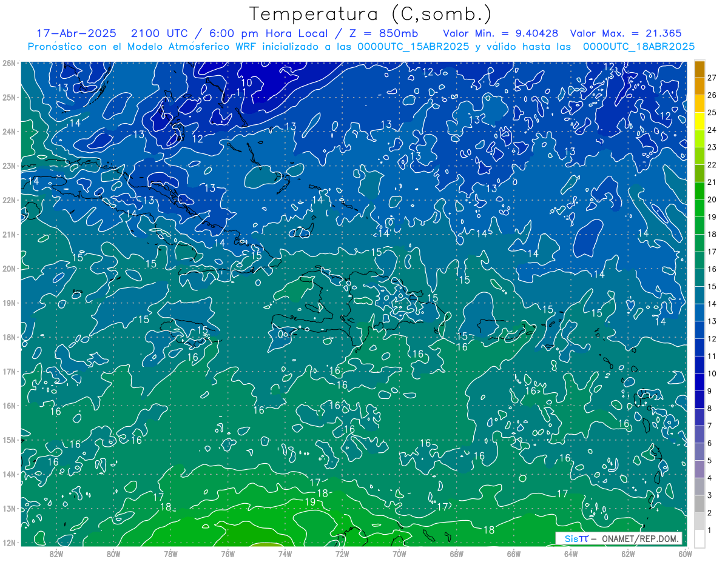The image size is (728, 562).
Task: Click the 'SisTT – ONAMET/REP.DOM.' credit box
Action: click(620, 538)
